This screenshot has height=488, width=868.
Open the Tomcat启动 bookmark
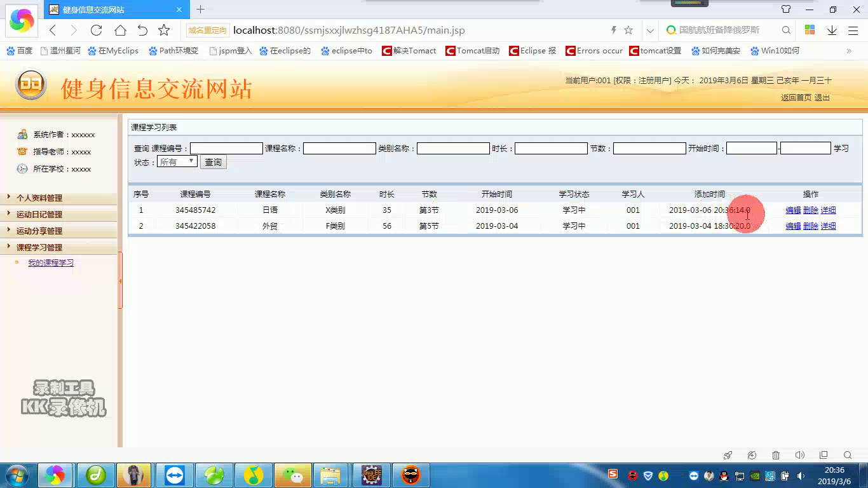coord(472,51)
